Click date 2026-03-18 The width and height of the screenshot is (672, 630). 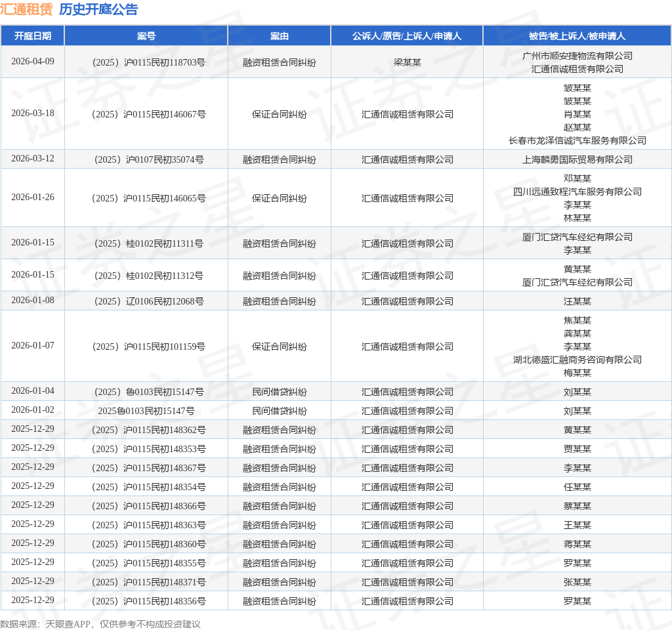tap(33, 113)
